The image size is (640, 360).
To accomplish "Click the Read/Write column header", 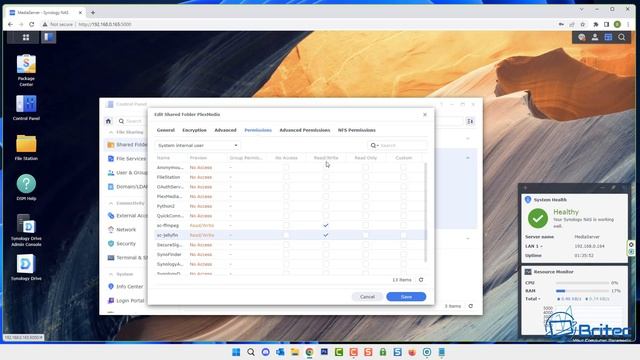I will [x=326, y=158].
